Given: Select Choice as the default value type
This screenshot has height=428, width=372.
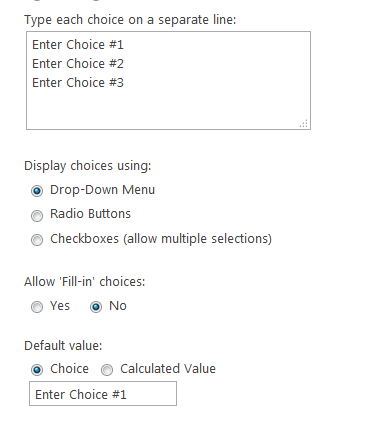Looking at the screenshot, I should [37, 370].
